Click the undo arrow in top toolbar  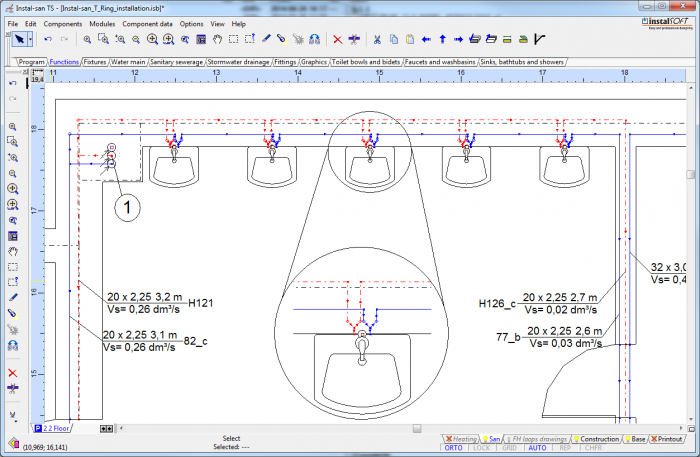pos(48,39)
